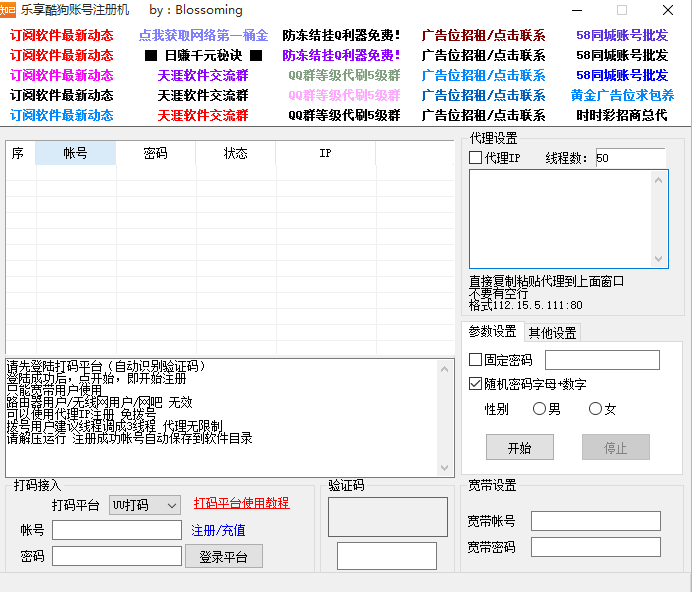Open the 打码平台使用教程 link
Image resolution: width=692 pixels, height=592 pixels.
tap(241, 503)
